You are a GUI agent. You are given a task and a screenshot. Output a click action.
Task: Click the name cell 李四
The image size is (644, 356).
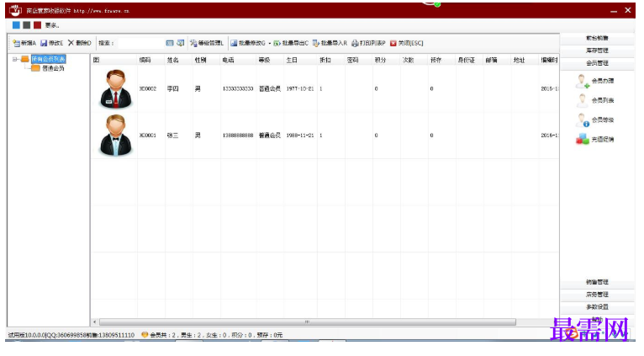(173, 89)
